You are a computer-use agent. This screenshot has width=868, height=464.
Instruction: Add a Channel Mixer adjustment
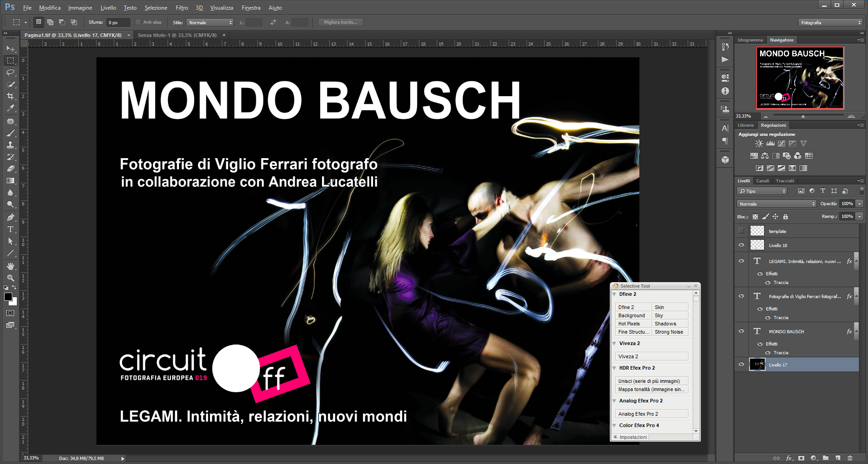pos(798,155)
